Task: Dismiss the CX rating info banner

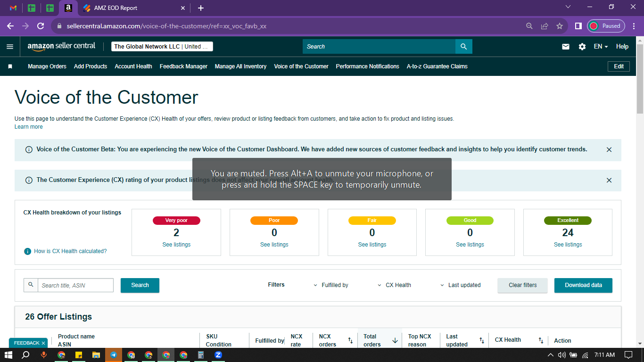Action: 609,180
